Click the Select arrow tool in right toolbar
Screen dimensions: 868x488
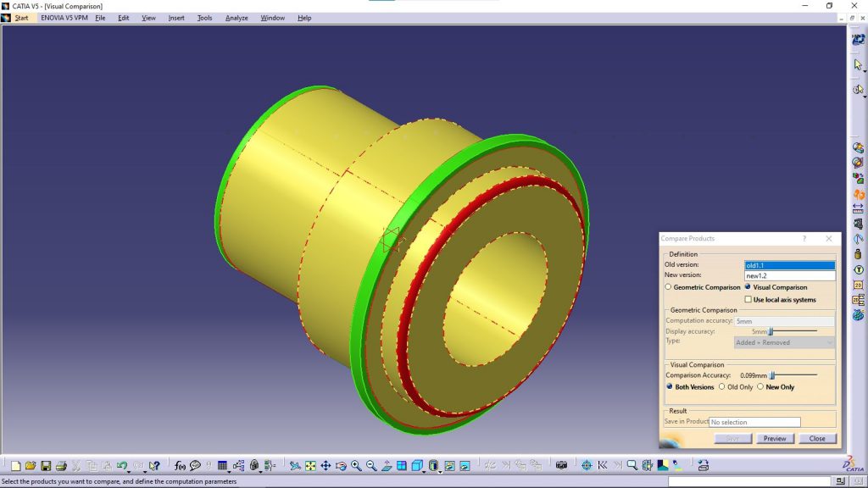[858, 64]
